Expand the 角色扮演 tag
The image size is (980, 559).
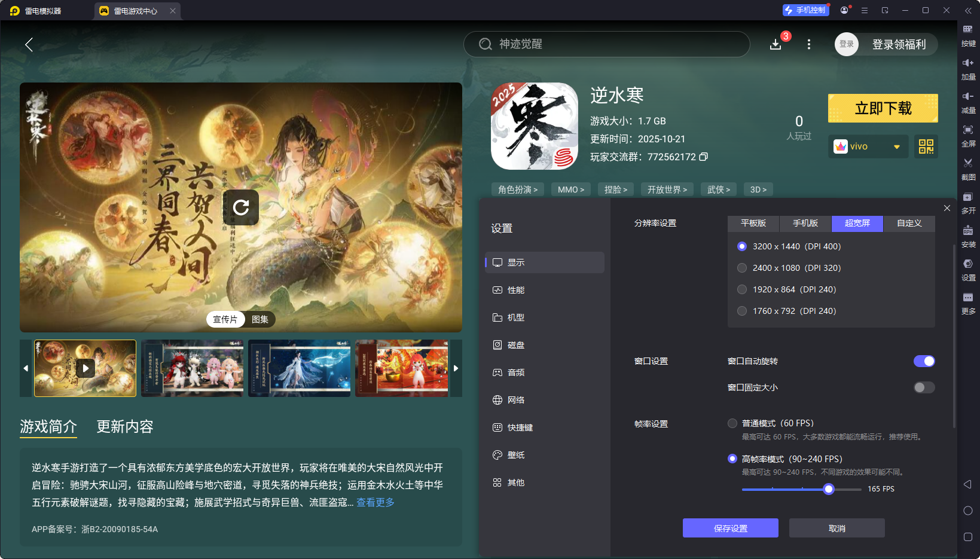[518, 190]
